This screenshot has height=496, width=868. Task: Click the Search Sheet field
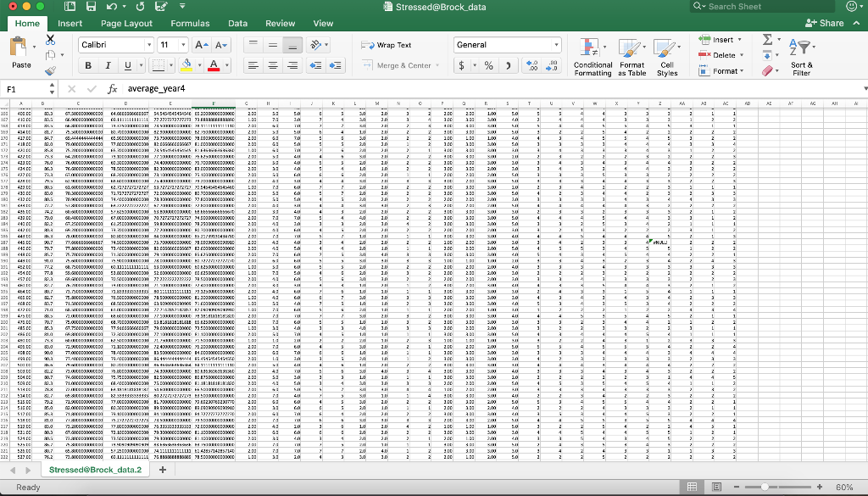763,7
